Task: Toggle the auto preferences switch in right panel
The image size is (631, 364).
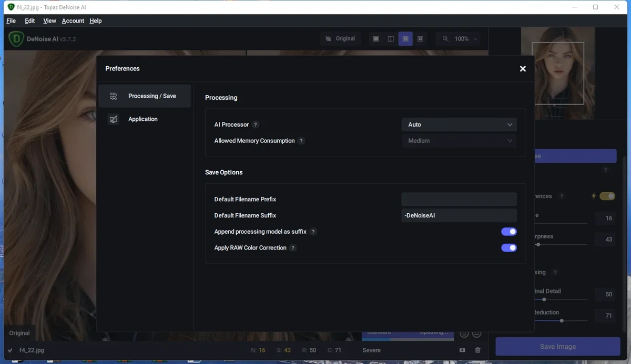Action: tap(607, 196)
